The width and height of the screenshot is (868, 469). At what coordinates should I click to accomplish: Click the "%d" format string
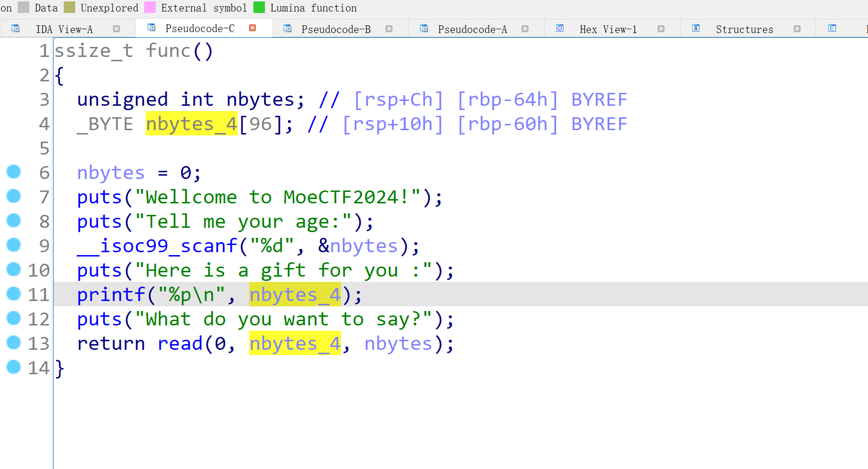point(272,246)
